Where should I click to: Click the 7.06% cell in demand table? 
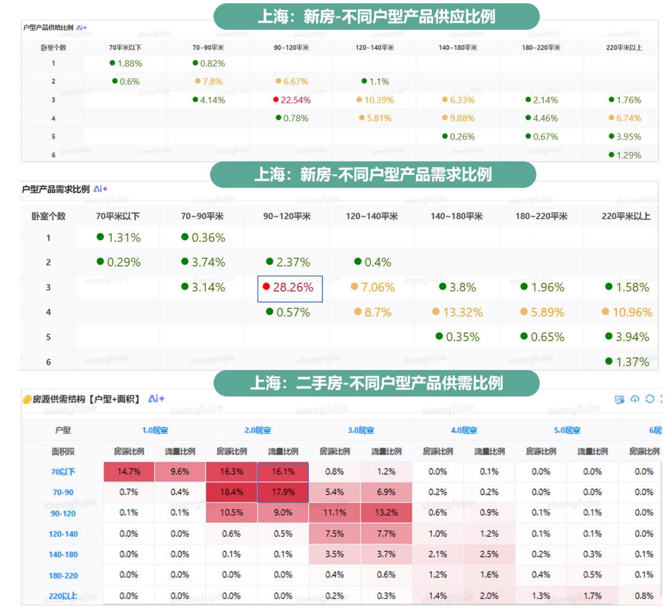point(373,287)
